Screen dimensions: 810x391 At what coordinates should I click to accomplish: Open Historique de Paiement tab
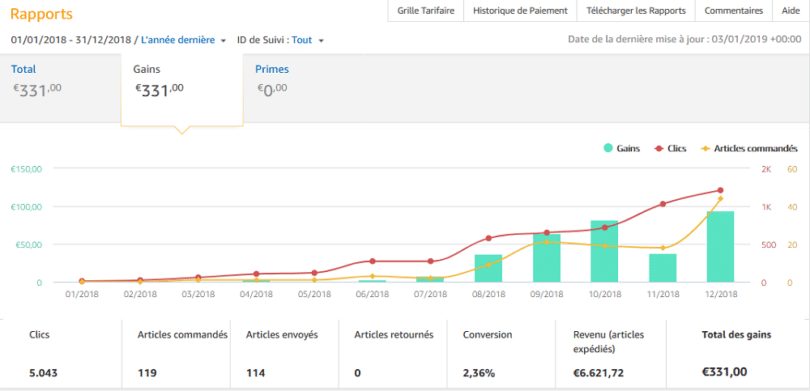(x=520, y=11)
